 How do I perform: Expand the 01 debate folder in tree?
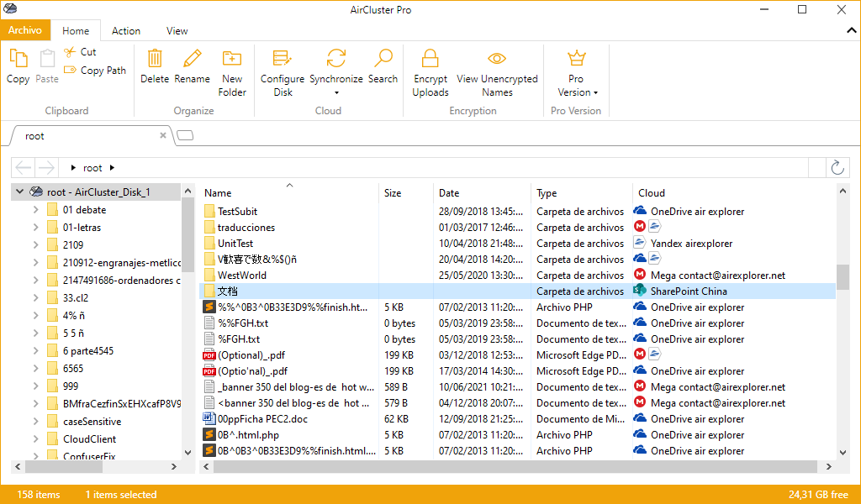click(35, 209)
